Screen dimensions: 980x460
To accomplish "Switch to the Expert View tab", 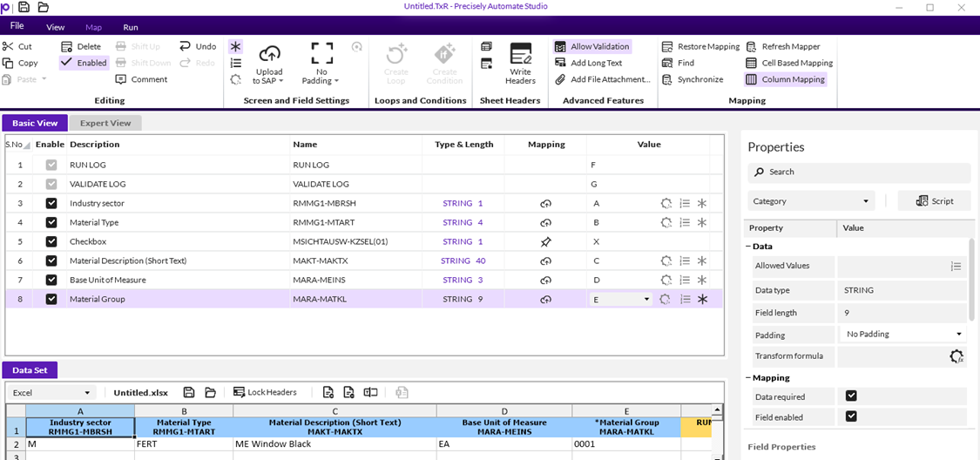I will (x=105, y=124).
